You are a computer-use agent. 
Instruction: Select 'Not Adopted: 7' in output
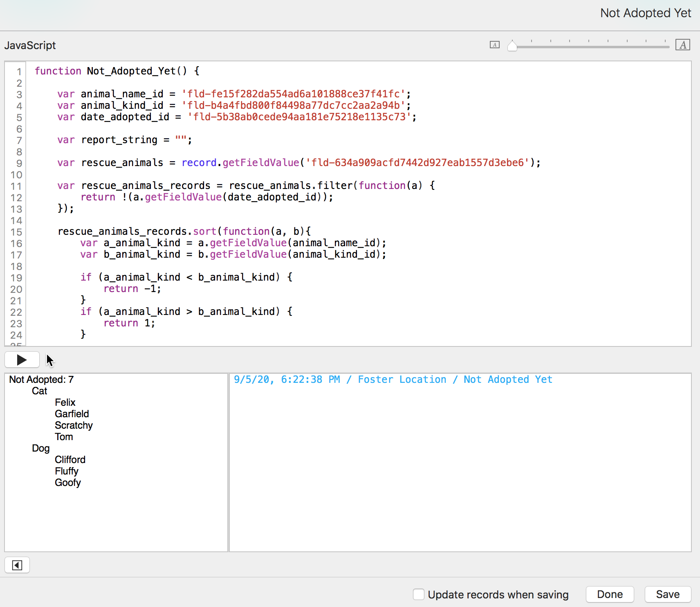click(x=41, y=380)
